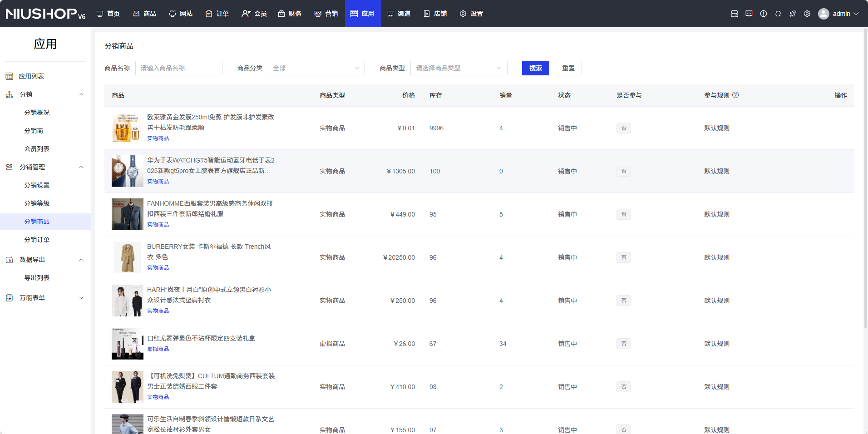
Task: Toggle the 是否参与 switch for 欧莱雅黄金发膜
Action: (x=623, y=128)
